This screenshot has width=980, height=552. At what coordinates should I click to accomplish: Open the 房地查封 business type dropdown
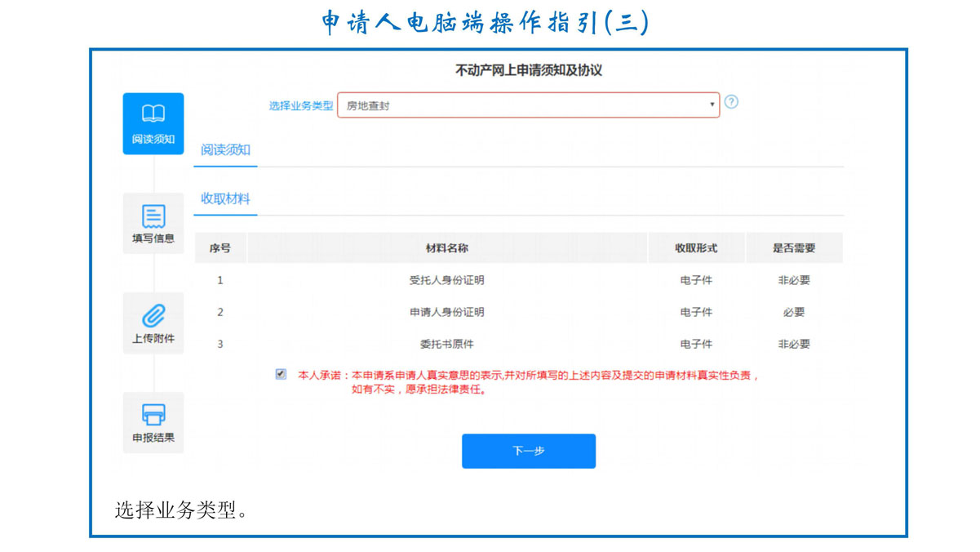(528, 105)
